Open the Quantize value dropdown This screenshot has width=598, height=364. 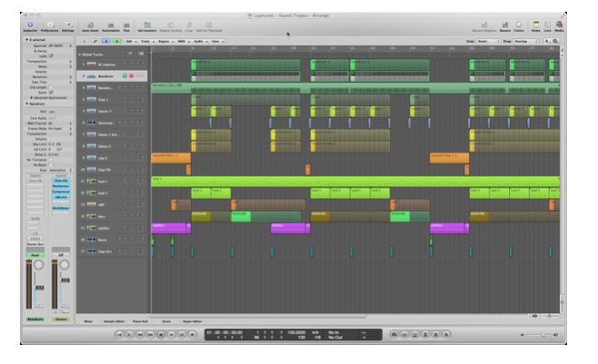click(60, 45)
